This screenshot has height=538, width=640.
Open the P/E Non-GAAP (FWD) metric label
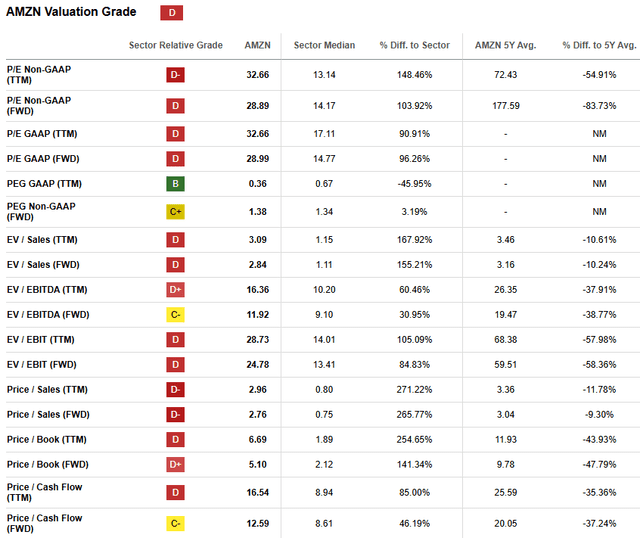click(39, 106)
